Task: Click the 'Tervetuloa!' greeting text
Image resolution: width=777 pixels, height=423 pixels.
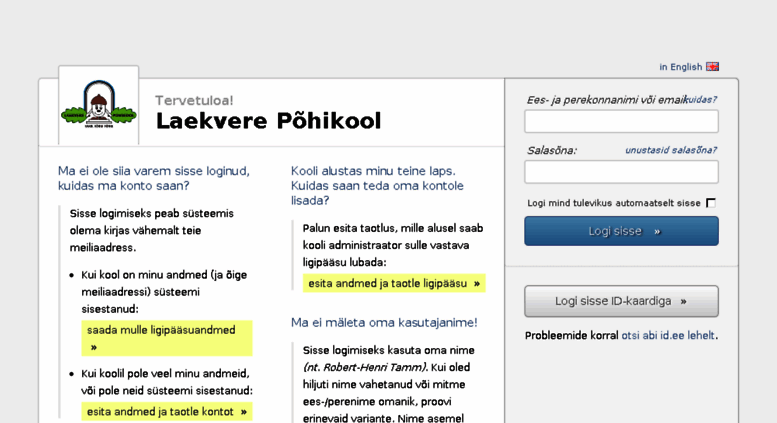Action: tap(194, 101)
